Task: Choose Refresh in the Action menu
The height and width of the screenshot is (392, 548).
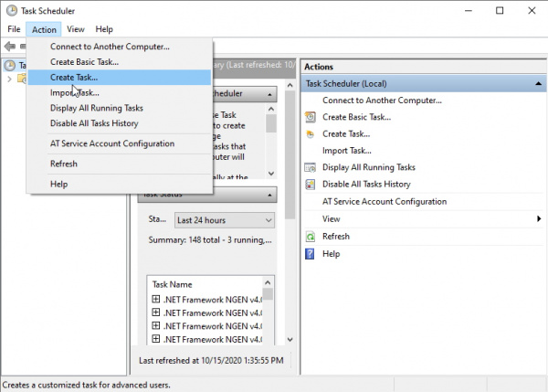Action: tap(120, 164)
